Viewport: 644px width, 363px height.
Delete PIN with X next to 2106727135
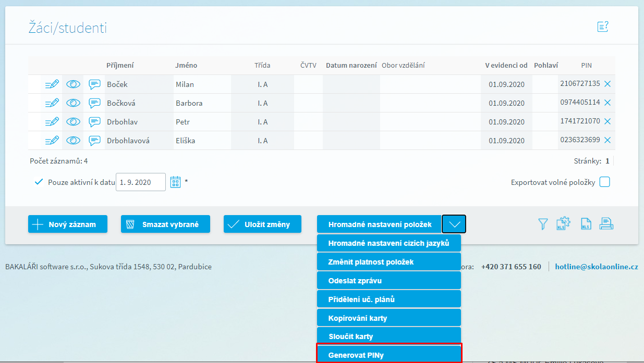click(607, 84)
